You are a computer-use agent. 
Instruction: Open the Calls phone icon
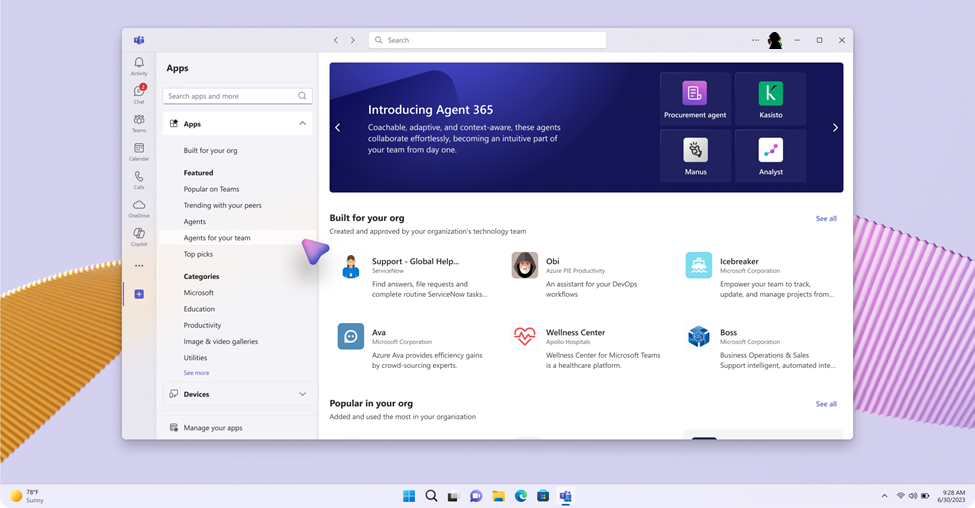point(139,180)
